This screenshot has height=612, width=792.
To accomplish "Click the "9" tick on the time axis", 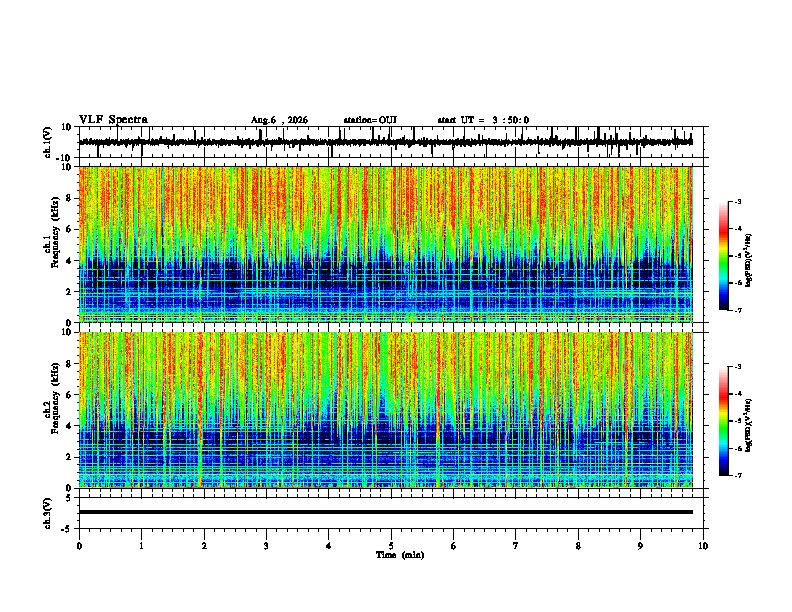I will tap(640, 546).
